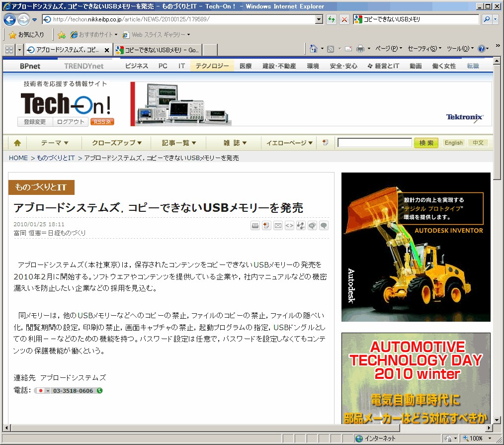The width and height of the screenshot is (504, 445).
Task: Click the green phone call icon by number
Action: tap(99, 390)
